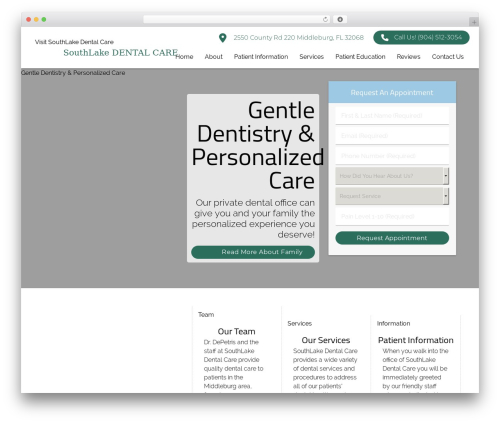Open the Contact Us menu item
Image resolution: width=500 pixels, height=423 pixels.
point(448,57)
